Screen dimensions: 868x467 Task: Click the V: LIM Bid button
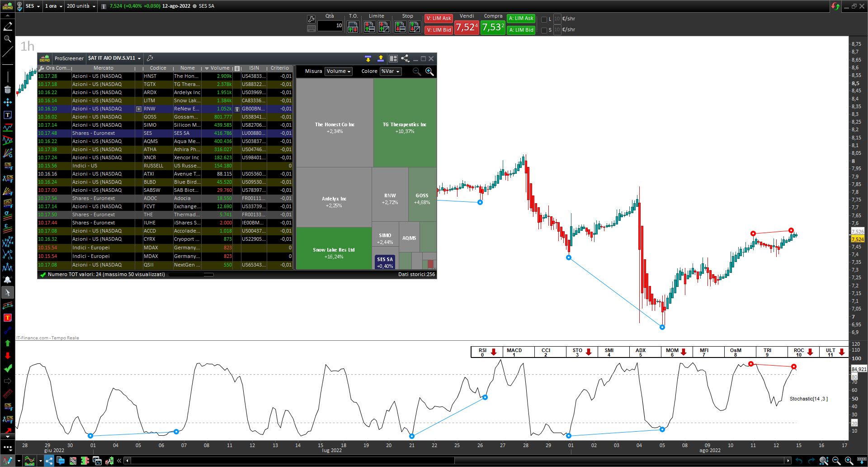click(439, 30)
